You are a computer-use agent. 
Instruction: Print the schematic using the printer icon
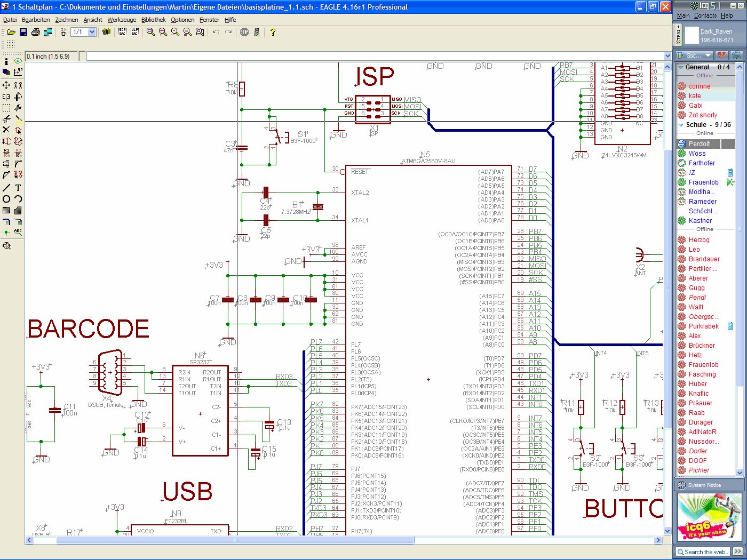coord(36,32)
